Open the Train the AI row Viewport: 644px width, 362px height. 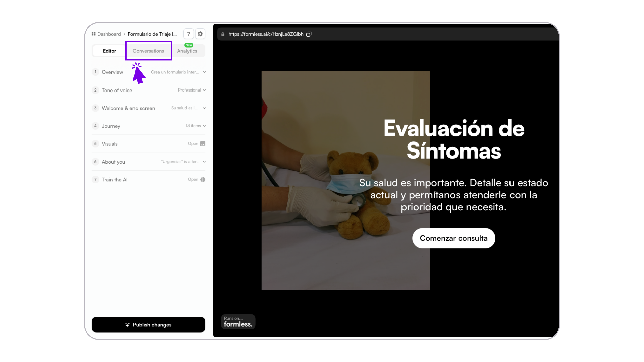pos(148,180)
